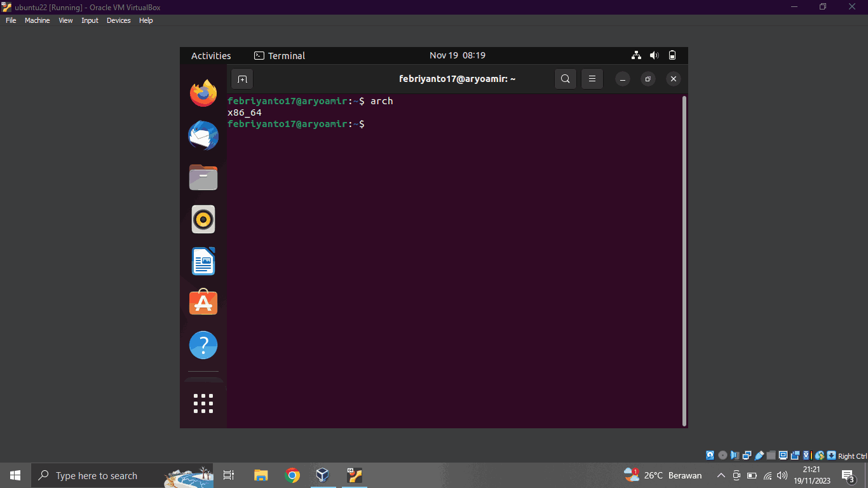This screenshot has width=868, height=488.
Task: Open the Files manager in the dock
Action: tap(203, 177)
